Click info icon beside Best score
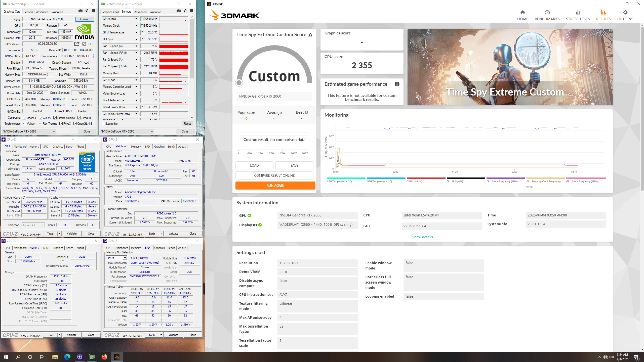This screenshot has height=362, width=644. [x=306, y=112]
